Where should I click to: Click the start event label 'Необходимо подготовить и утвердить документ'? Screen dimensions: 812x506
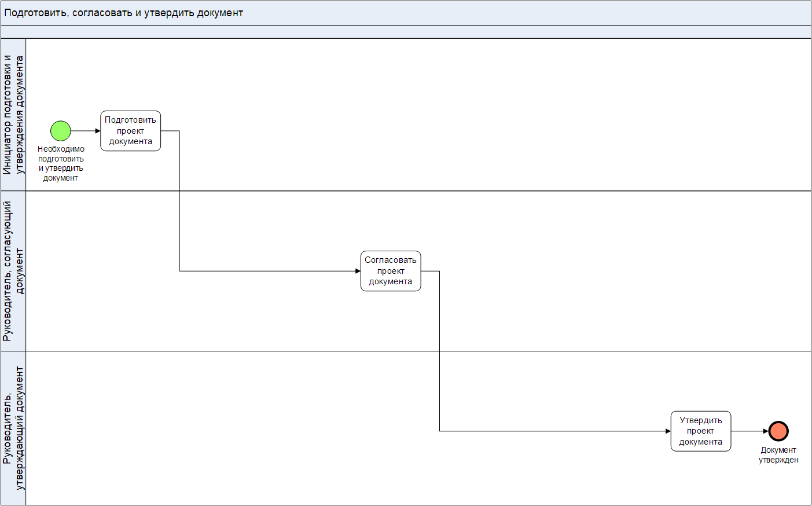pyautogui.click(x=61, y=163)
